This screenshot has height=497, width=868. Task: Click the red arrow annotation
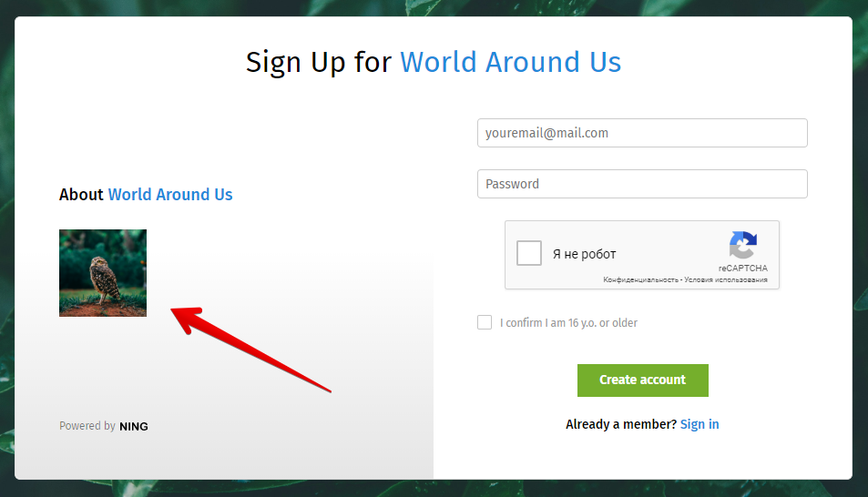tap(250, 350)
